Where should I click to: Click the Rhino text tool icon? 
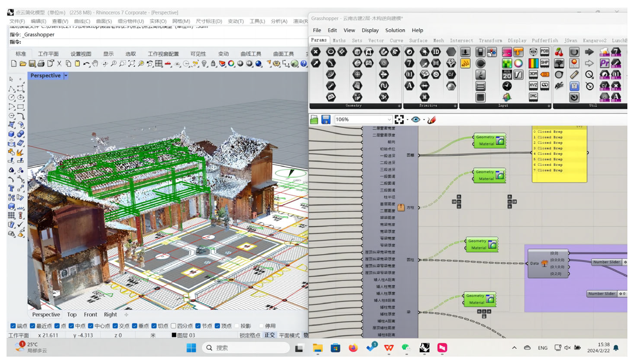click(11, 188)
